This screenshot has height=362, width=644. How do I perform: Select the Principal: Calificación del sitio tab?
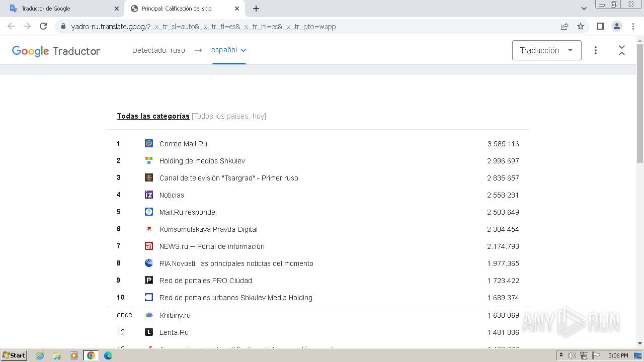click(184, 9)
